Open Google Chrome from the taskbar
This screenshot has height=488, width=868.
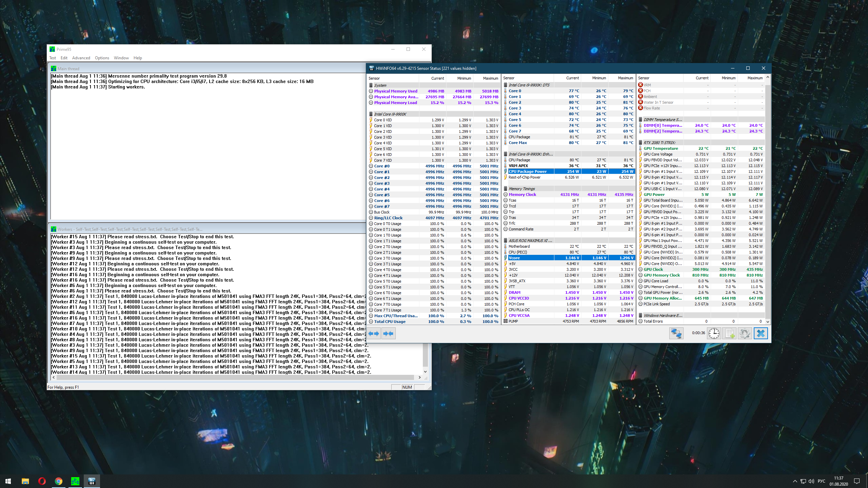[x=58, y=481]
